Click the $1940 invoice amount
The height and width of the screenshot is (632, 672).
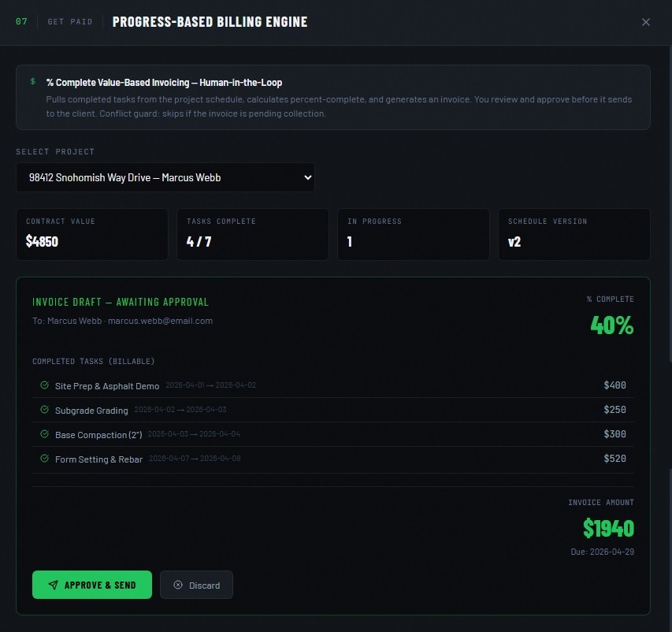(608, 528)
